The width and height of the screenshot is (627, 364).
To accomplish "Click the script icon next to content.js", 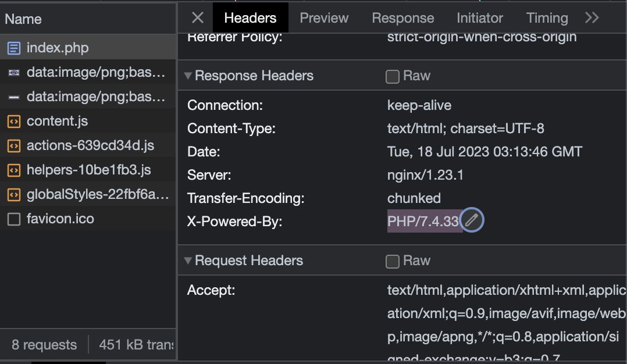I will (13, 122).
